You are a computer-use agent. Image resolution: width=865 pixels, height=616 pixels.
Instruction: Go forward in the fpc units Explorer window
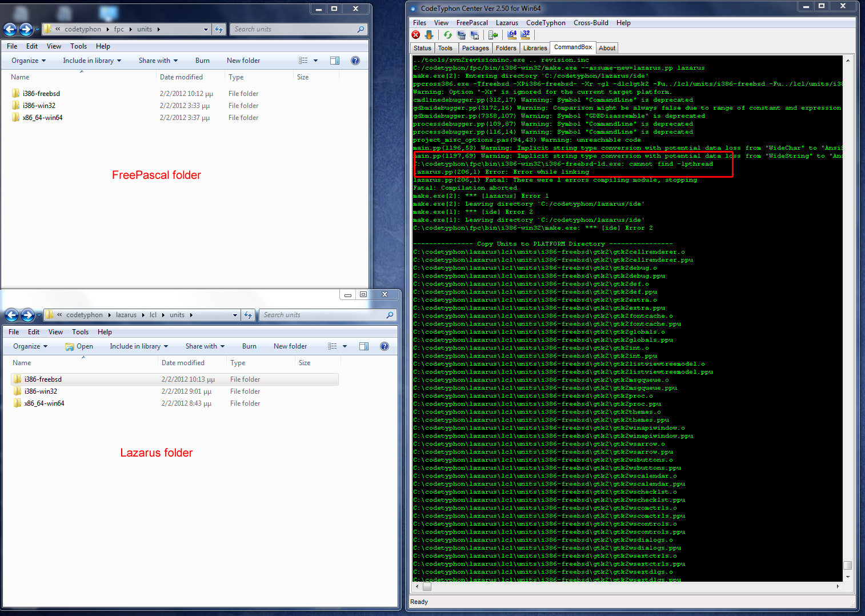(26, 29)
